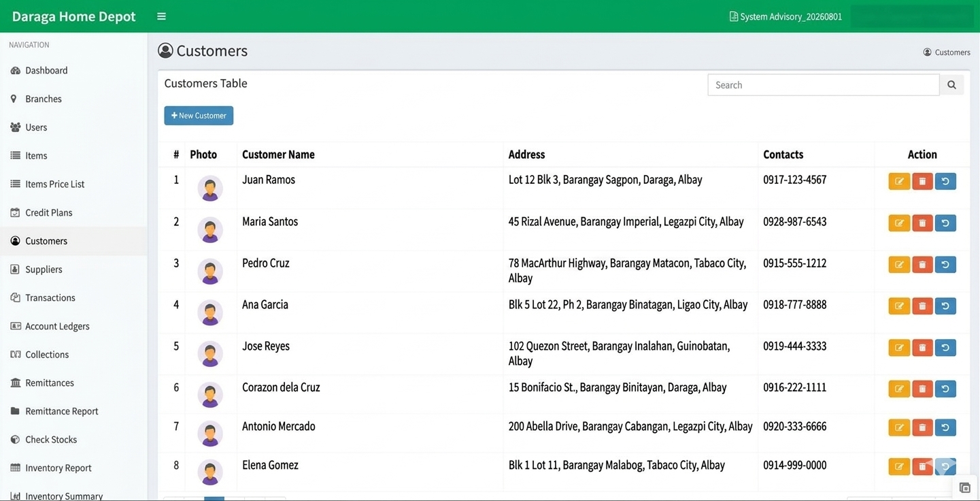The image size is (980, 501).
Task: Click the blue reset icon for Ana Garcia
Action: tap(945, 306)
